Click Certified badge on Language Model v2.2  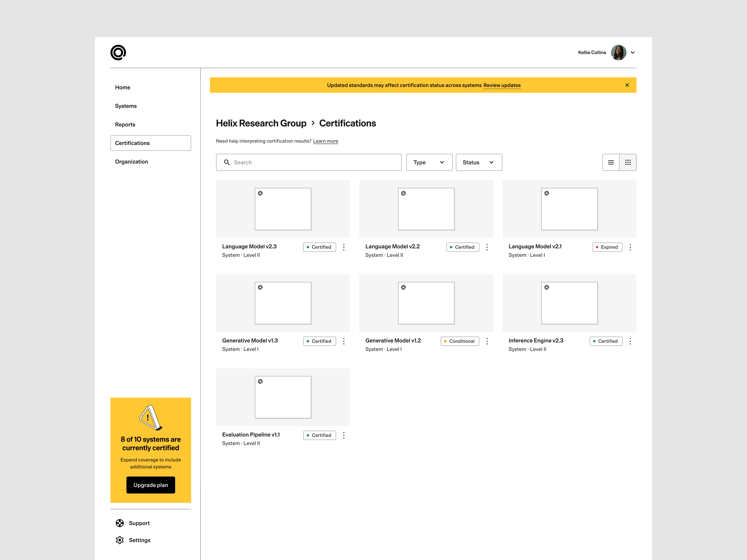(x=463, y=247)
